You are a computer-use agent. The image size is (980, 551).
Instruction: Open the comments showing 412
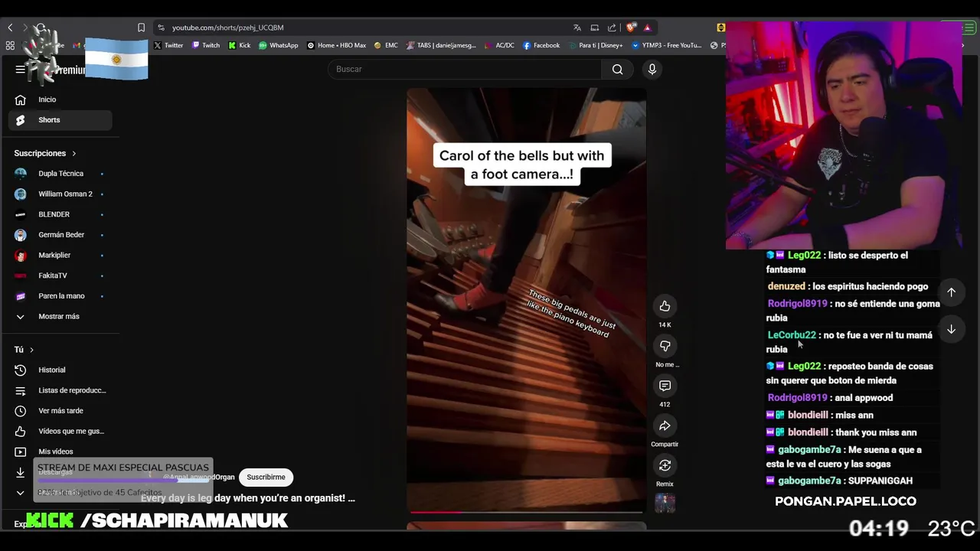[x=665, y=386]
